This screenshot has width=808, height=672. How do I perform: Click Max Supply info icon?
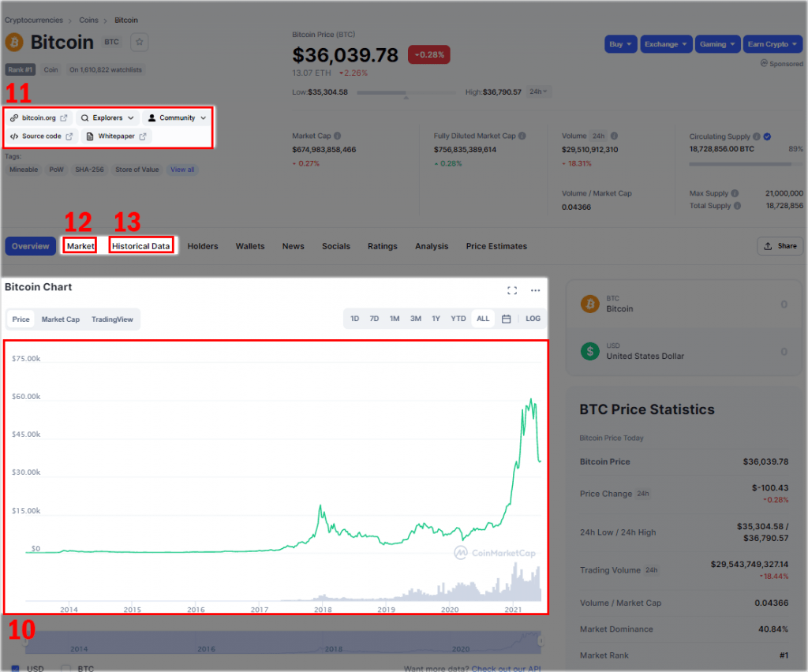click(x=735, y=193)
